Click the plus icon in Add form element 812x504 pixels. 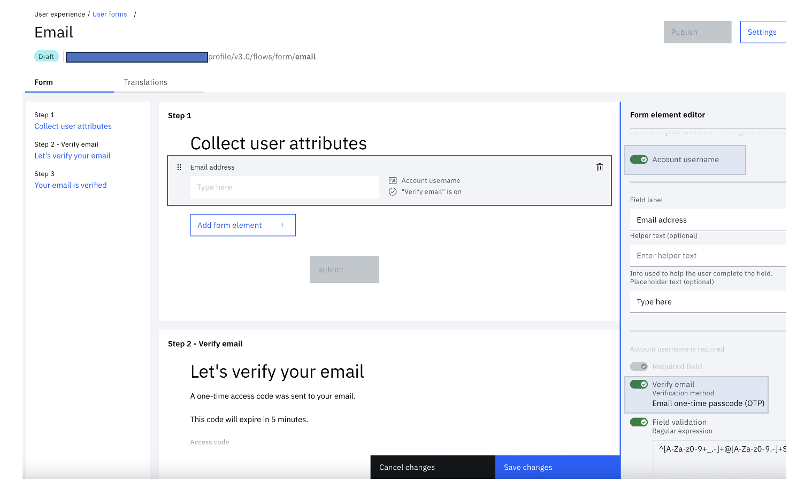282,225
